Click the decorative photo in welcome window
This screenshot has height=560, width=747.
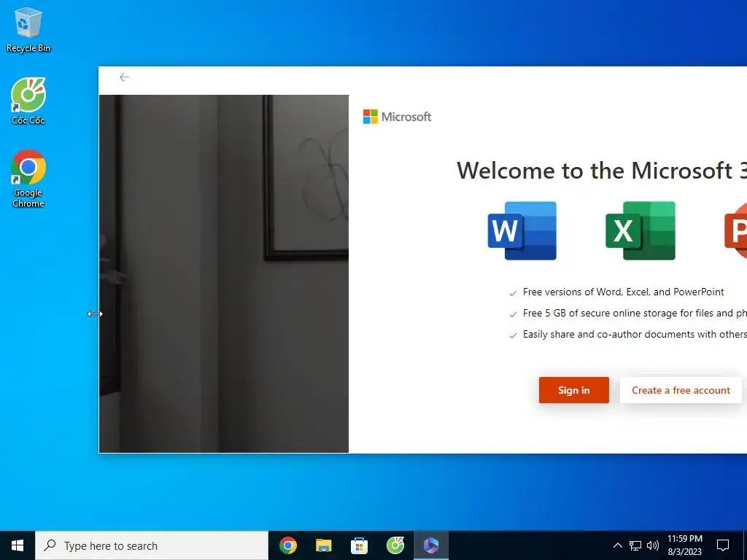(x=224, y=274)
